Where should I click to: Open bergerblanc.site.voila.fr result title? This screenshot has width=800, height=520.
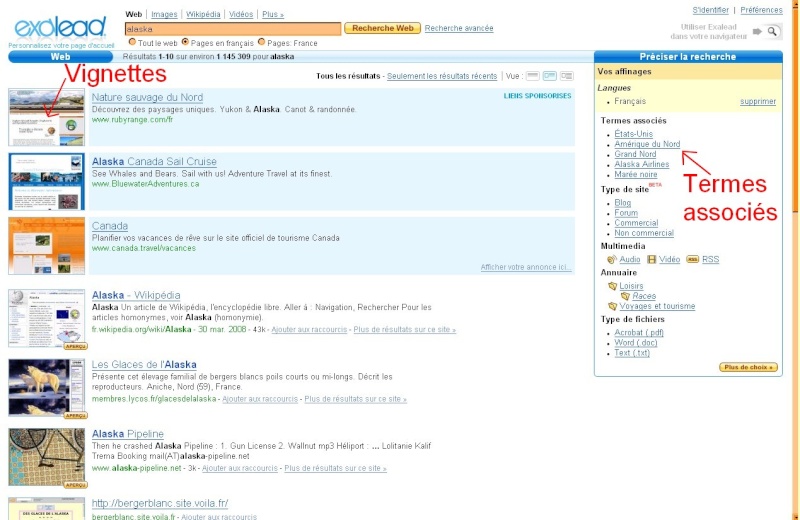coord(160,503)
